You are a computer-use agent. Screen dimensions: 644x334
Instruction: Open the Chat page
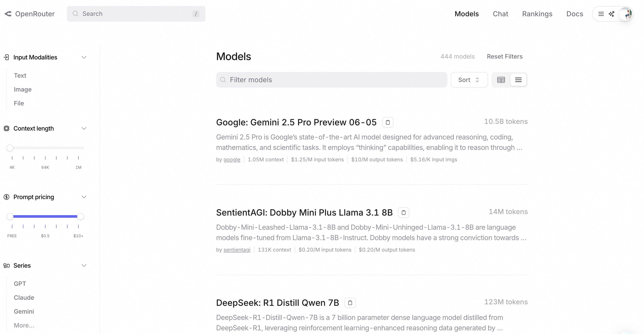(x=500, y=14)
